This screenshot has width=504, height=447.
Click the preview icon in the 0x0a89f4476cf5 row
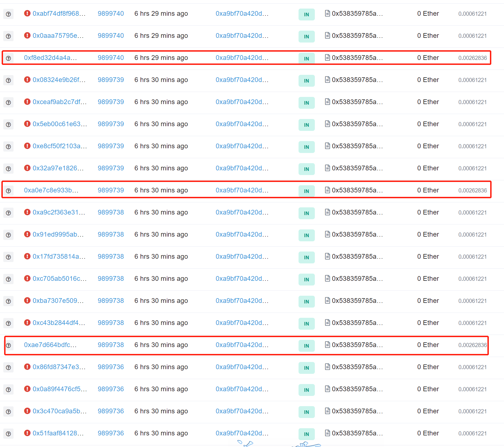(8, 390)
